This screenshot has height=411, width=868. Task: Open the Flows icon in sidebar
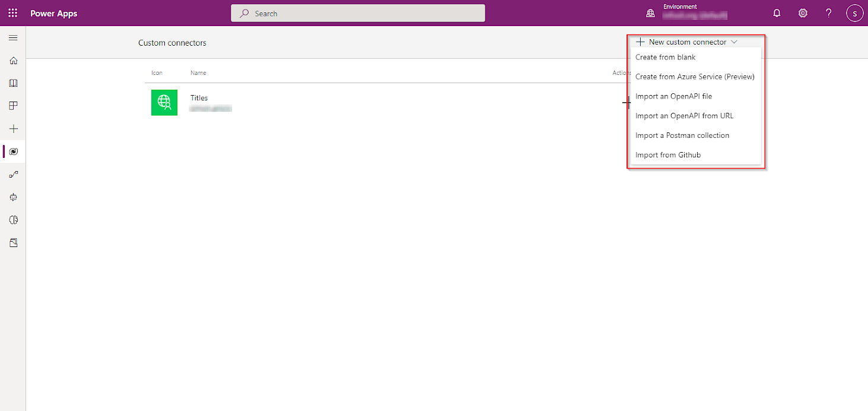[14, 174]
